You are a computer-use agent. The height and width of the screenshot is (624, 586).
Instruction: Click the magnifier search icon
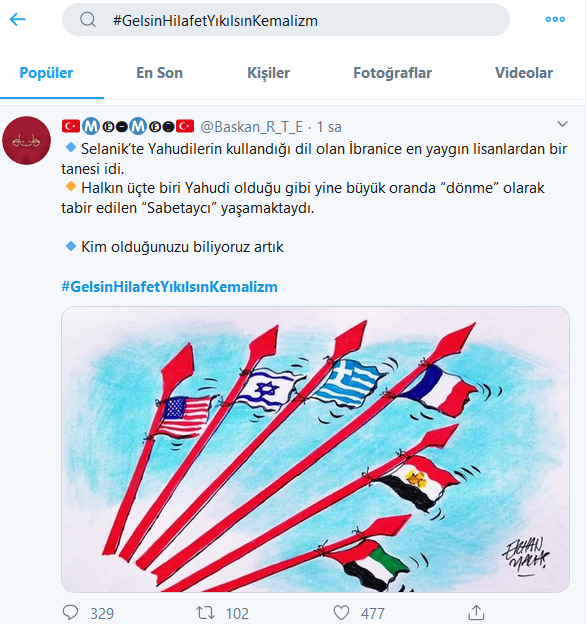(x=88, y=19)
